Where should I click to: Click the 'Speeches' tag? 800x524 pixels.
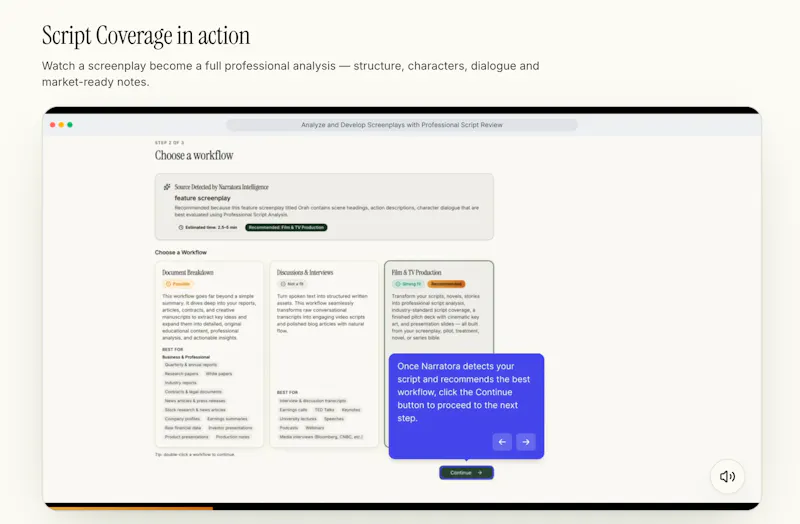[334, 419]
